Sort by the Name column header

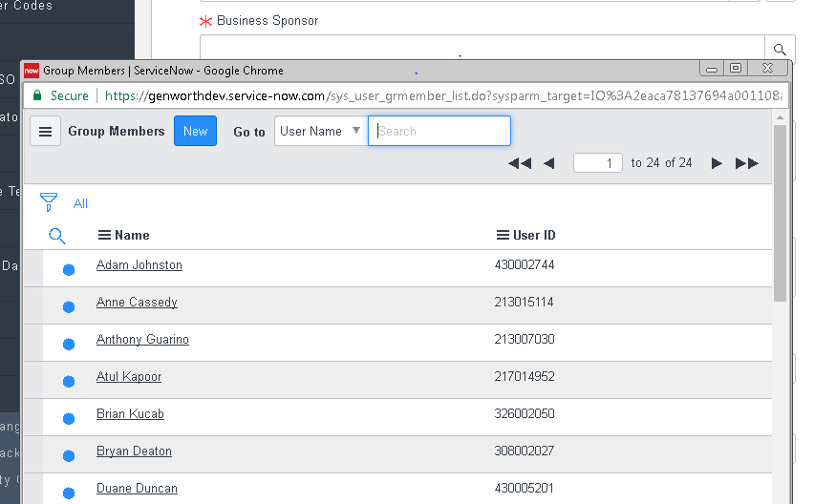(132, 236)
